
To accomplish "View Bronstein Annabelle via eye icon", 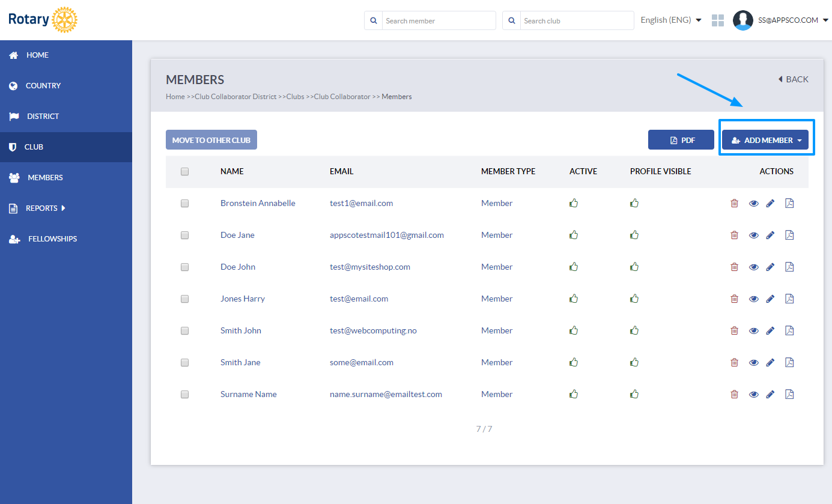I will [x=754, y=204].
